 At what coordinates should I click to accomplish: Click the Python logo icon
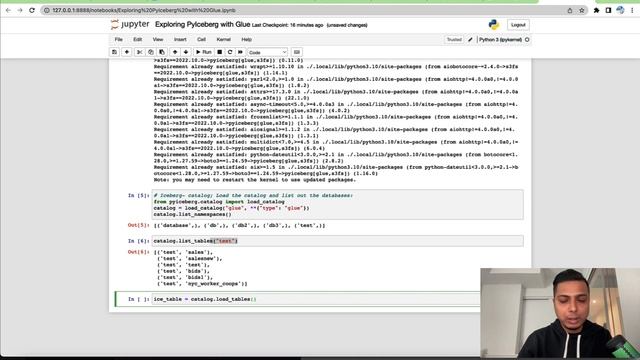493,25
